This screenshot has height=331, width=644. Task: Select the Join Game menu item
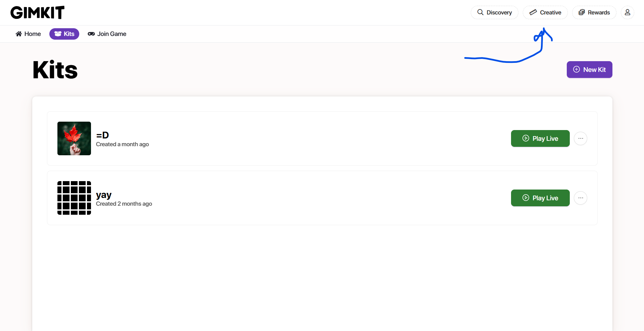coord(107,34)
